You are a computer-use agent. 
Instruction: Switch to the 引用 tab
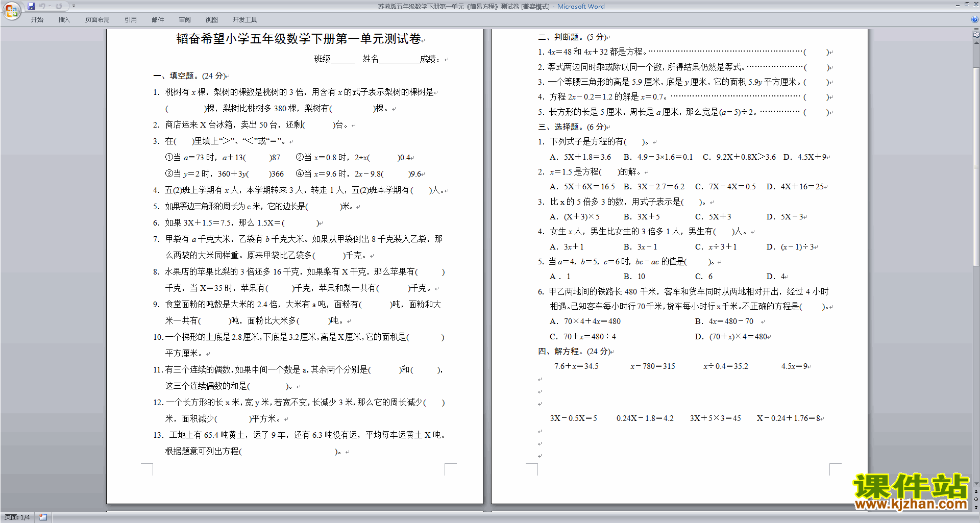tap(131, 20)
